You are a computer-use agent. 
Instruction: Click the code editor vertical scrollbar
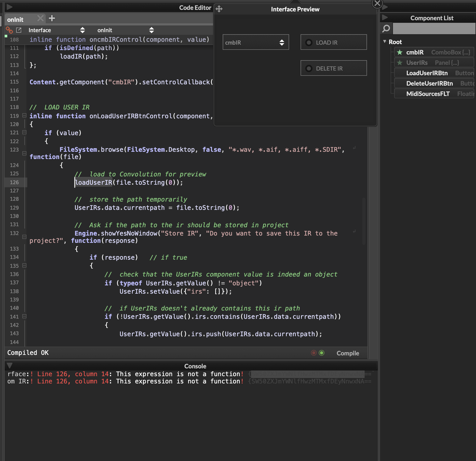click(x=364, y=221)
